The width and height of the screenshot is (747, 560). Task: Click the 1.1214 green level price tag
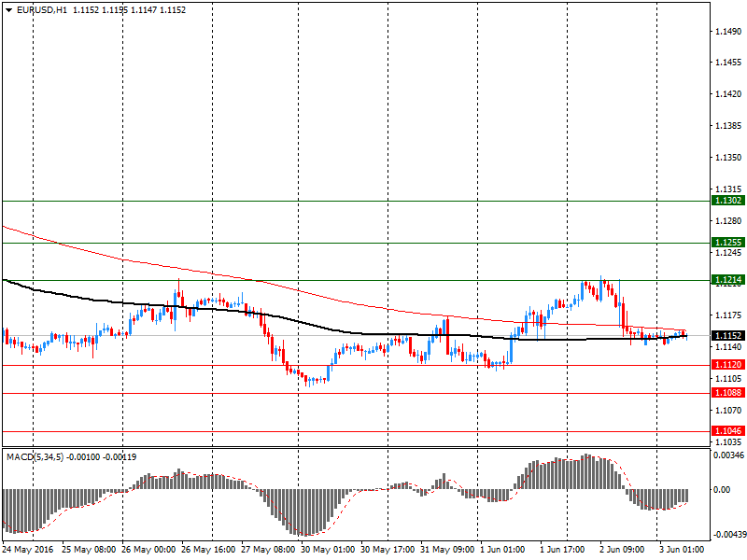click(x=728, y=279)
